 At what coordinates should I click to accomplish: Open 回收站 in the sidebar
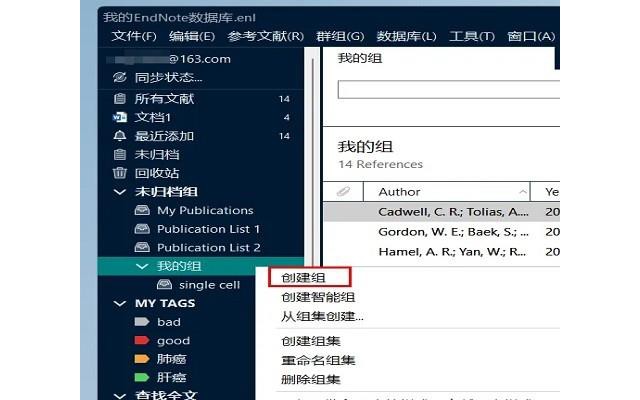click(157, 173)
